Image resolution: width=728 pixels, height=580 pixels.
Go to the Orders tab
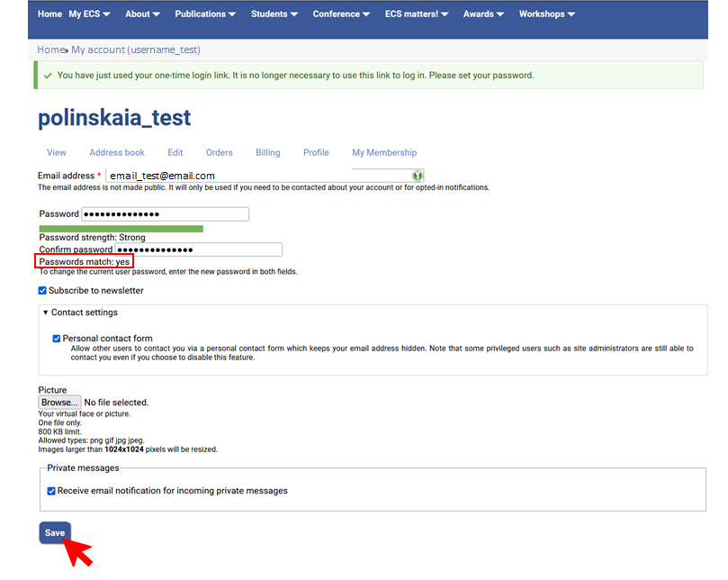[x=219, y=152]
